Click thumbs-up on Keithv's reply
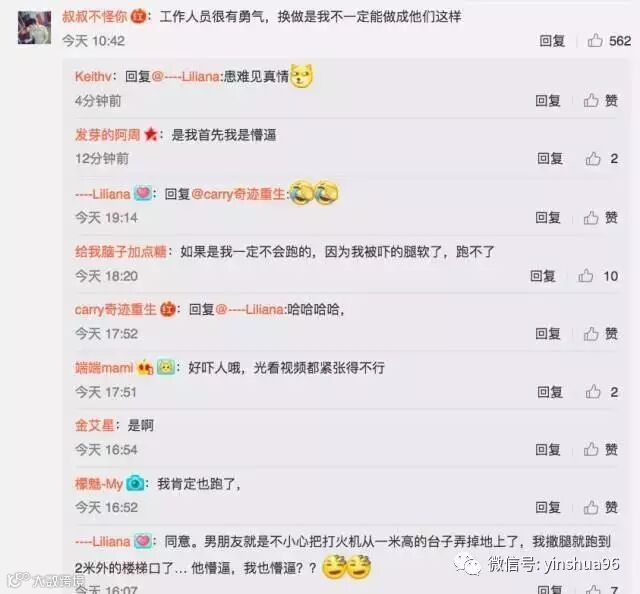This screenshot has width=640, height=594. (591, 100)
